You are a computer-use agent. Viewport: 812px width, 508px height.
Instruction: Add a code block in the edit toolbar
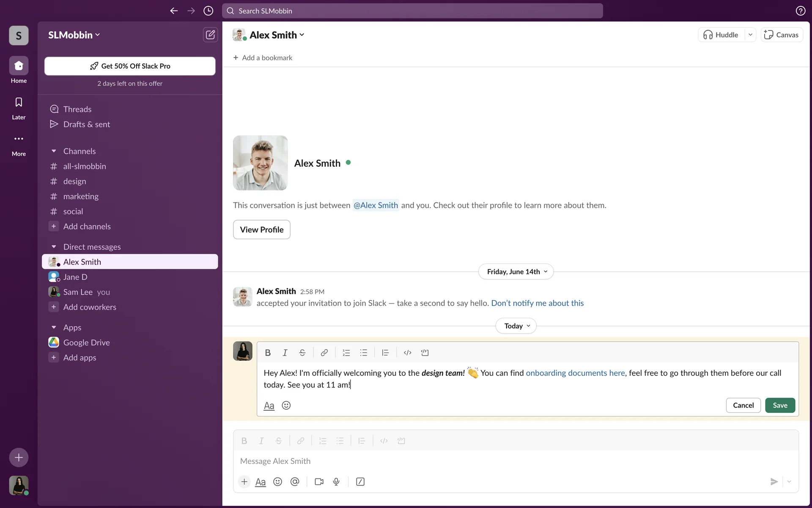425,353
